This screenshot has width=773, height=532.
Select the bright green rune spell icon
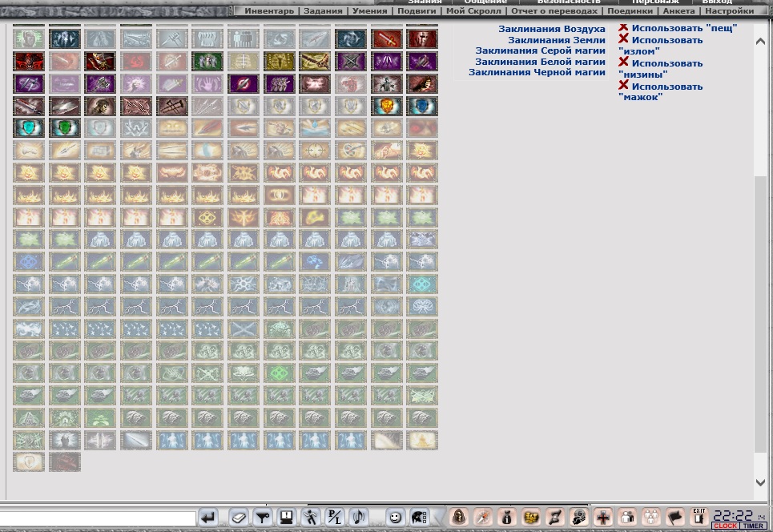point(279,373)
